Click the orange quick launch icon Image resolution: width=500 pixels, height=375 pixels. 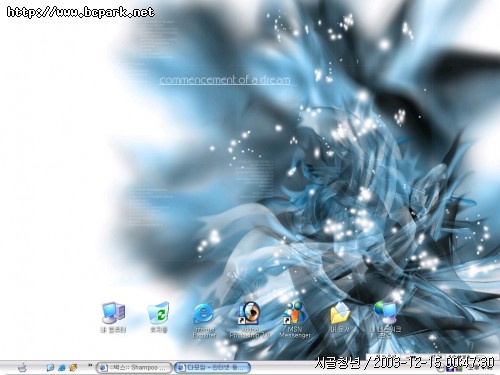pyautogui.click(x=73, y=367)
